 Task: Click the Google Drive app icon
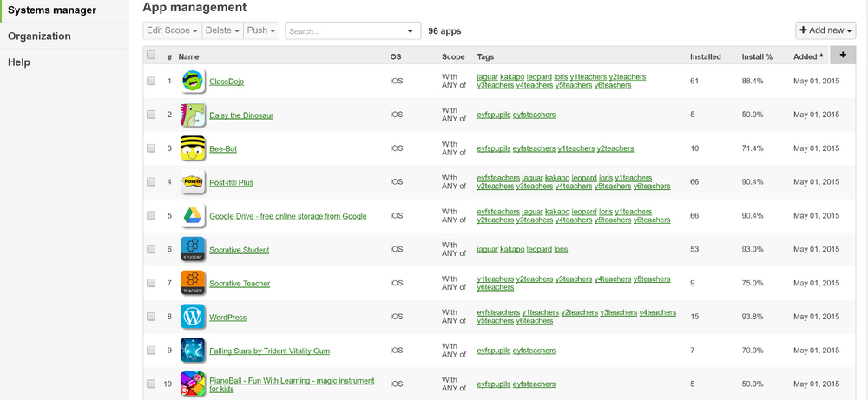point(193,216)
